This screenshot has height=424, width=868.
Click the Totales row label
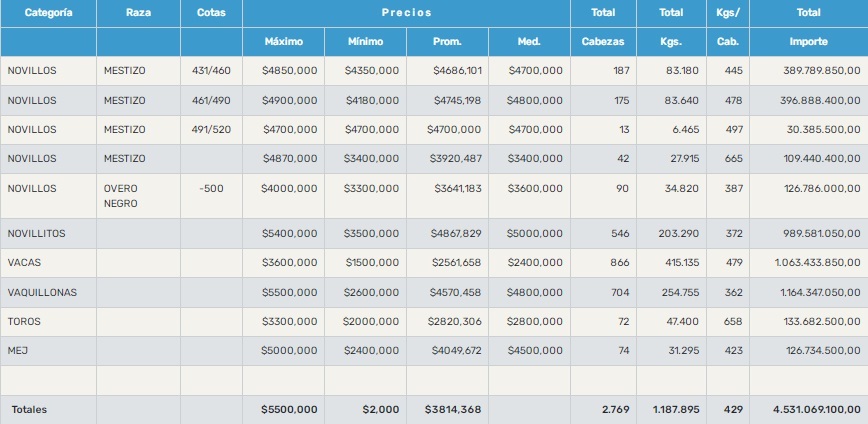tap(29, 409)
